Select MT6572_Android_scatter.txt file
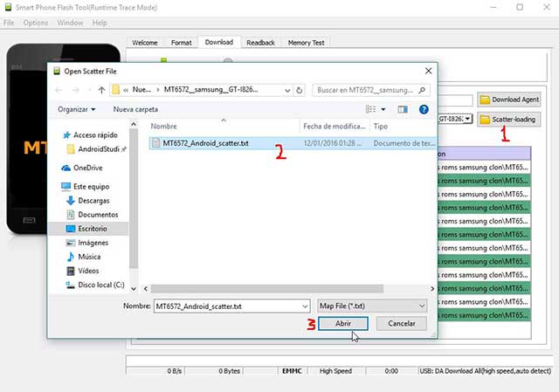The width and height of the screenshot is (559, 392). (293, 143)
